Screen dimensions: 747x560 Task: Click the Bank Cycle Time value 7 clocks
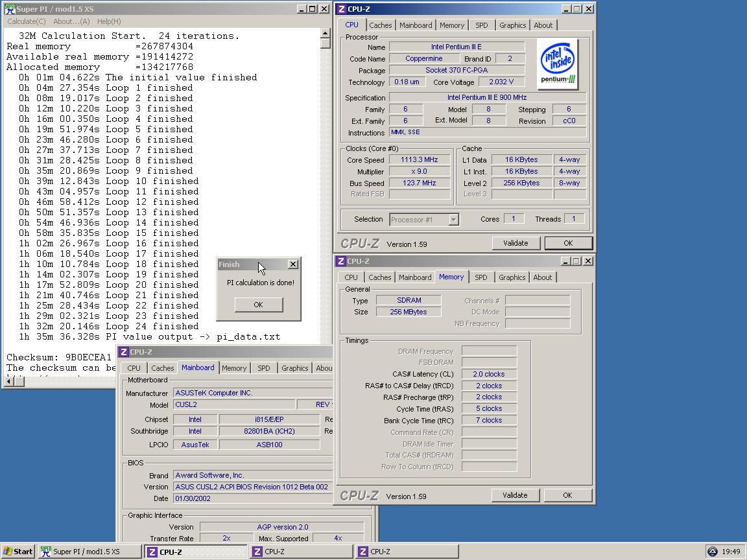489,420
